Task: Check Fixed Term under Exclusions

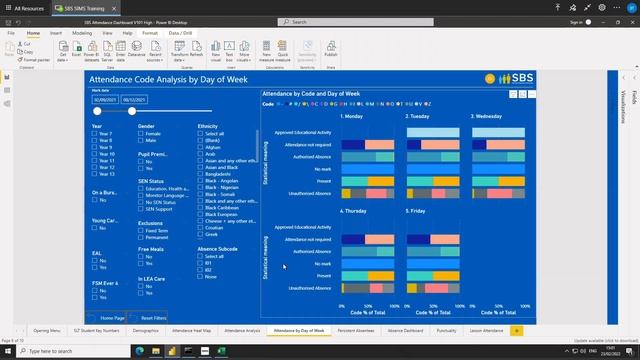Action: (140, 231)
